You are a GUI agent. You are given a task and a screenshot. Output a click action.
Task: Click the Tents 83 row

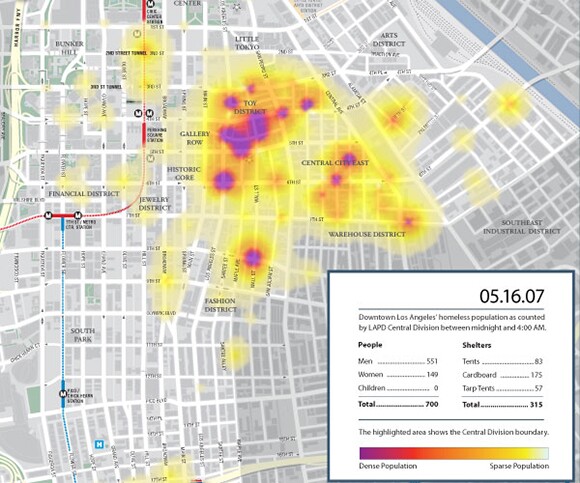click(x=502, y=361)
